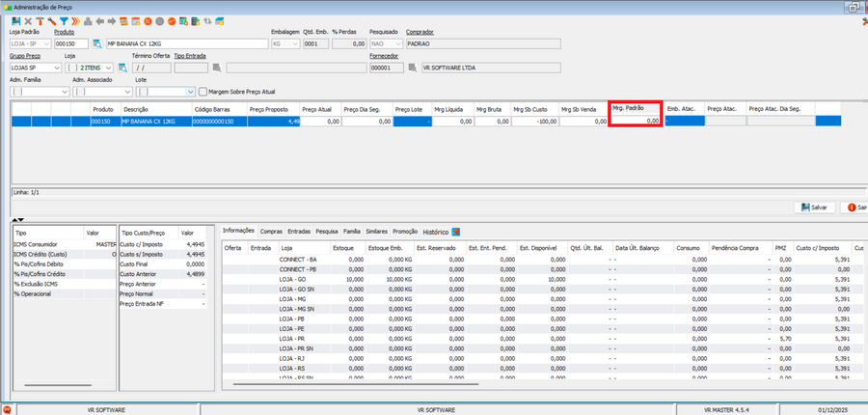The width and height of the screenshot is (868, 415).
Task: Click the icon next to Histórico tab
Action: [x=456, y=232]
